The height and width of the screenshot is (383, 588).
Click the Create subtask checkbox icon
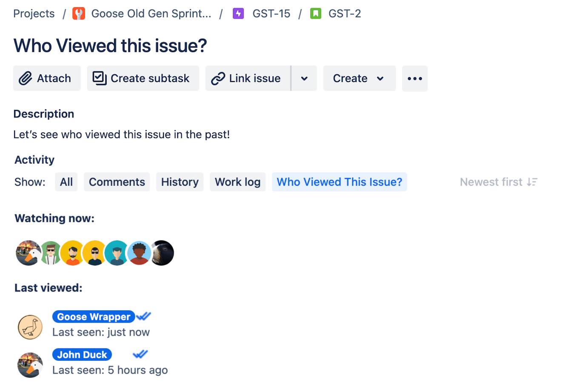tap(100, 78)
